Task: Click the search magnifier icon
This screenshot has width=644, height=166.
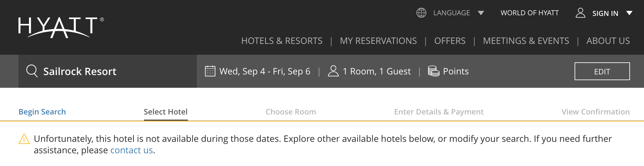Action: click(32, 71)
